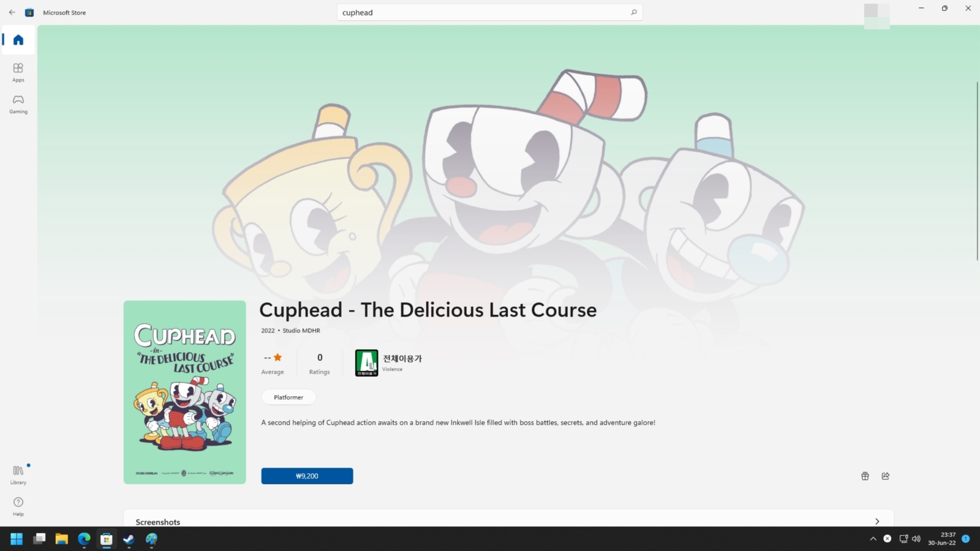Buy the game for ₩9,200
980x551 pixels.
[x=307, y=476]
